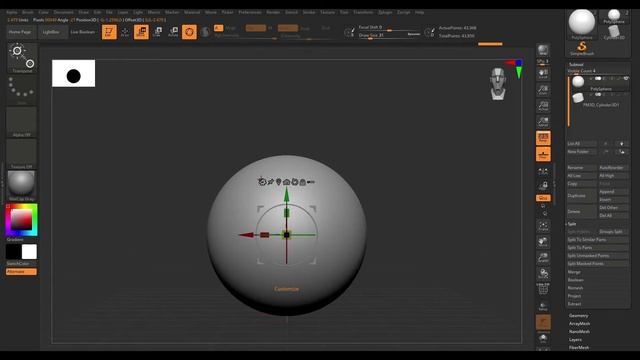
Task: Select the Scale transform icon
Action: (158, 32)
